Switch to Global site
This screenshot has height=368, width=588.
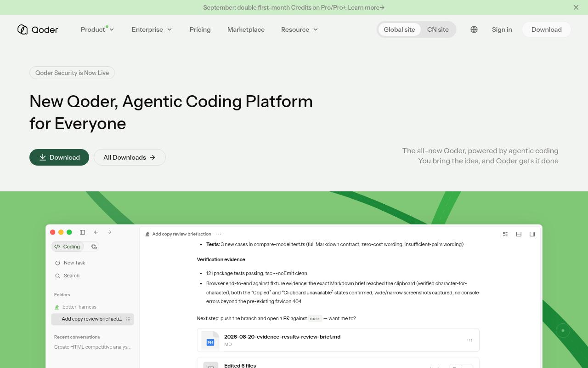click(399, 29)
